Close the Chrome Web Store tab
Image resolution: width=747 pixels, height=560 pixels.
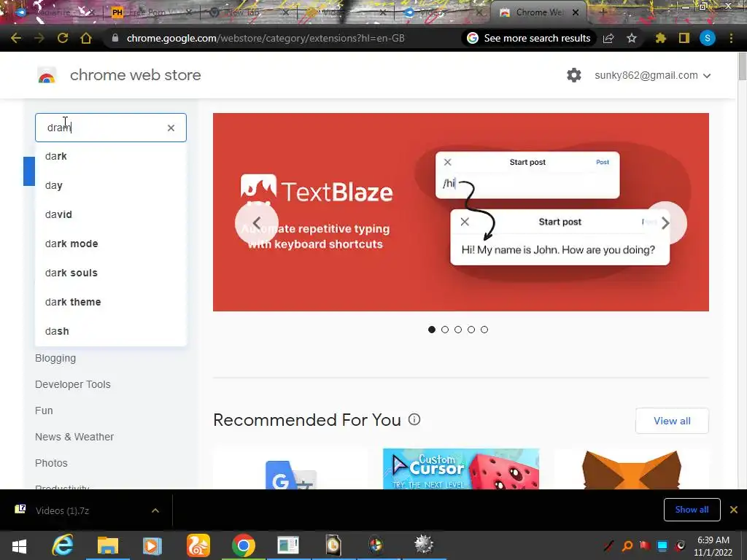pos(576,12)
